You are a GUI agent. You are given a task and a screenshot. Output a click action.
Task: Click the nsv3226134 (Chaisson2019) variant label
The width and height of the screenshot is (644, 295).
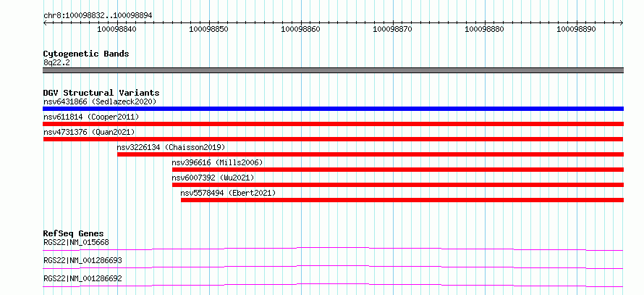pos(171,147)
